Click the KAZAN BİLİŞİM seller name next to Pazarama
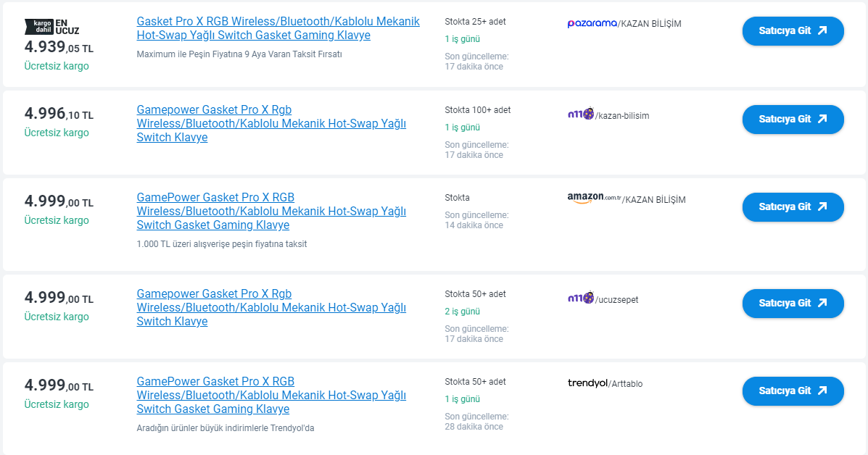 tap(651, 24)
